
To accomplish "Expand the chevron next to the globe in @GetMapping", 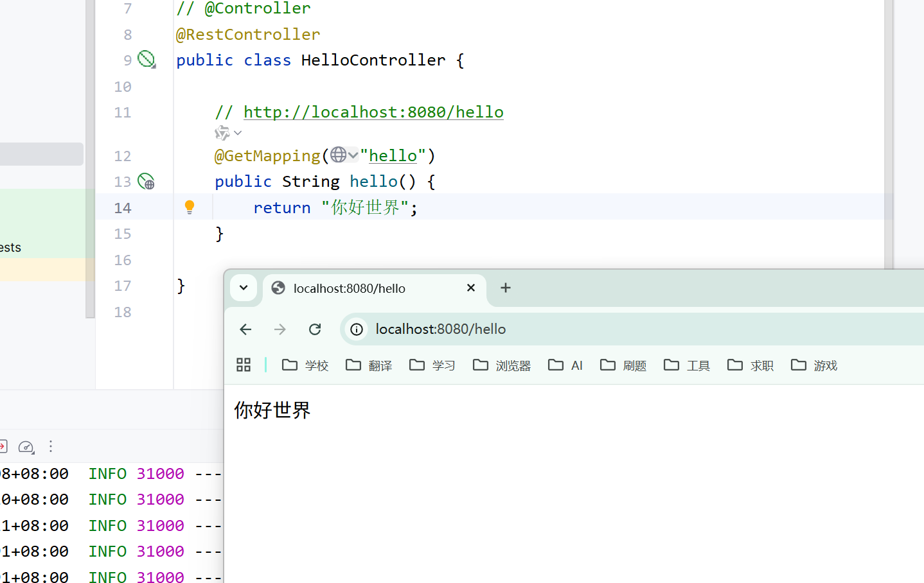I will click(353, 155).
